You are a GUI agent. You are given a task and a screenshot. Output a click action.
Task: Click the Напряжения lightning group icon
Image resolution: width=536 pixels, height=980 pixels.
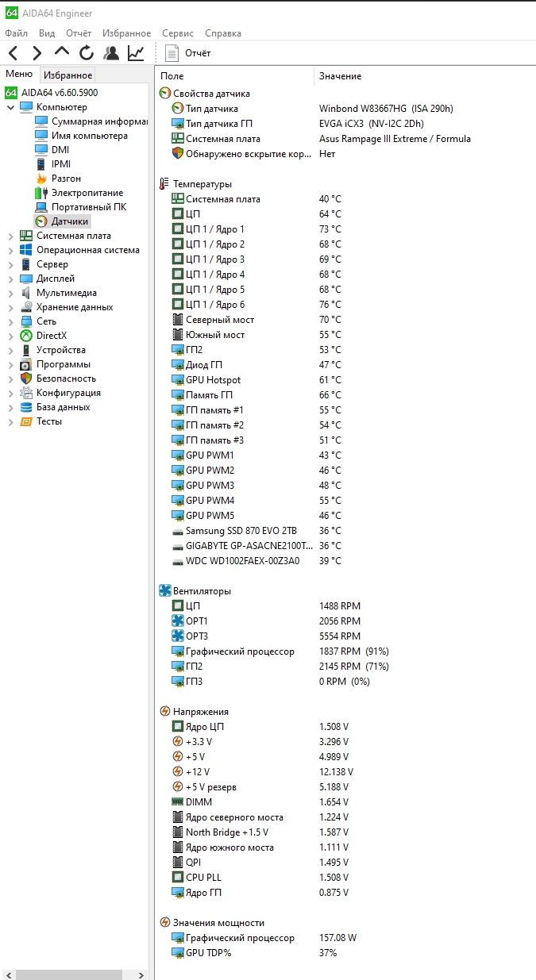pyautogui.click(x=164, y=712)
